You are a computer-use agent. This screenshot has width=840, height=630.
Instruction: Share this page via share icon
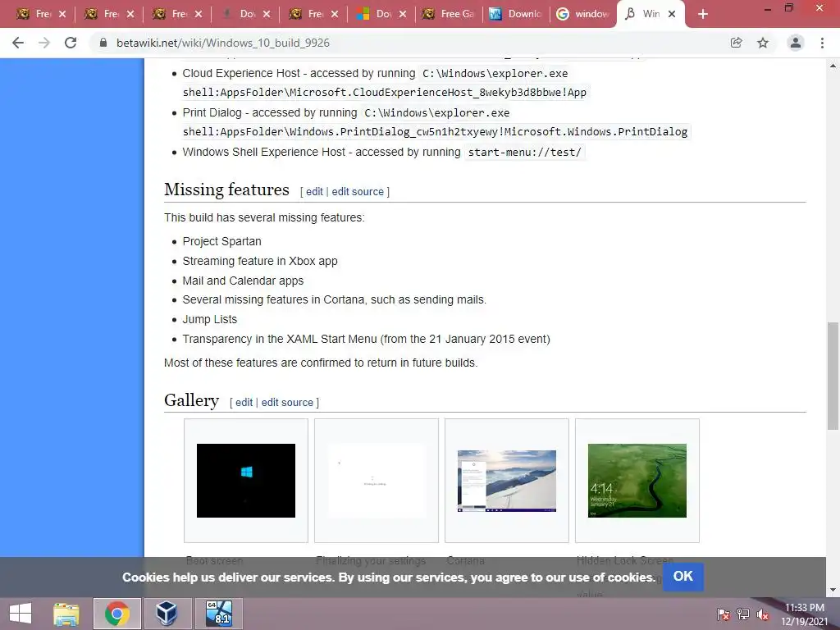[737, 43]
